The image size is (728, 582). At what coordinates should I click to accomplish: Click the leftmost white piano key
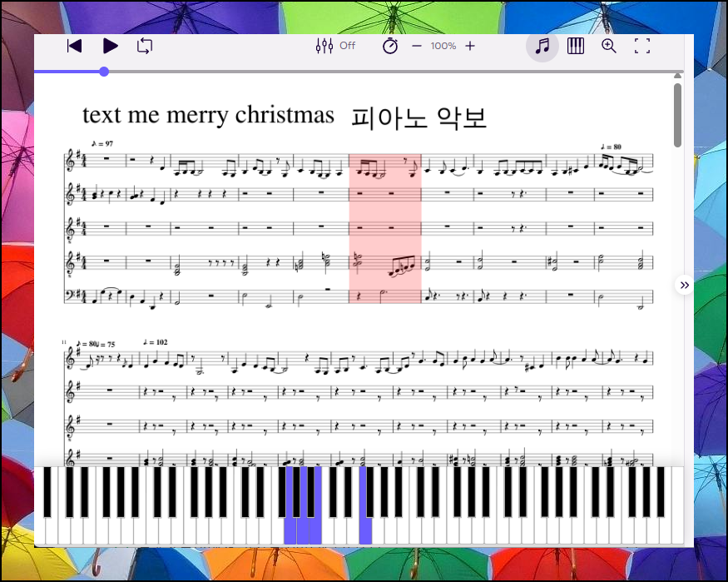pyautogui.click(x=39, y=530)
